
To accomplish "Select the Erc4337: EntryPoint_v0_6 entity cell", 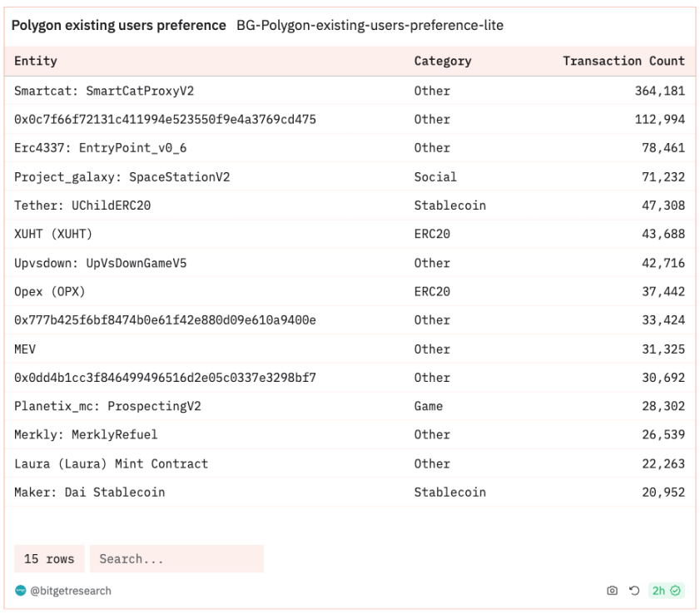I will click(101, 148).
